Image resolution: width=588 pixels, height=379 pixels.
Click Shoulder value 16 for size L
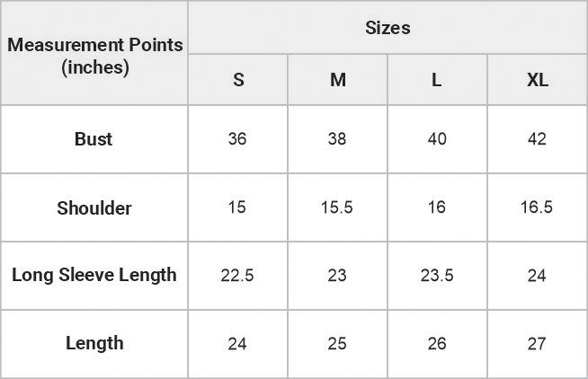click(437, 207)
